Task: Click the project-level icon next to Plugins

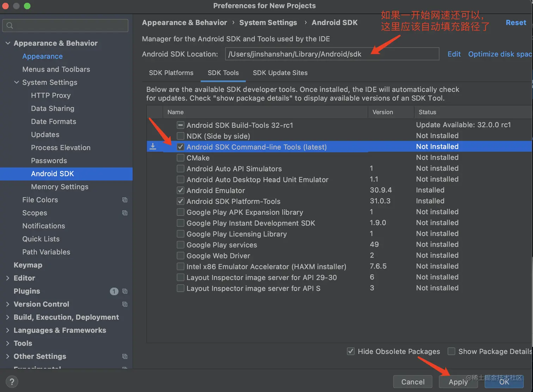Action: (x=125, y=291)
